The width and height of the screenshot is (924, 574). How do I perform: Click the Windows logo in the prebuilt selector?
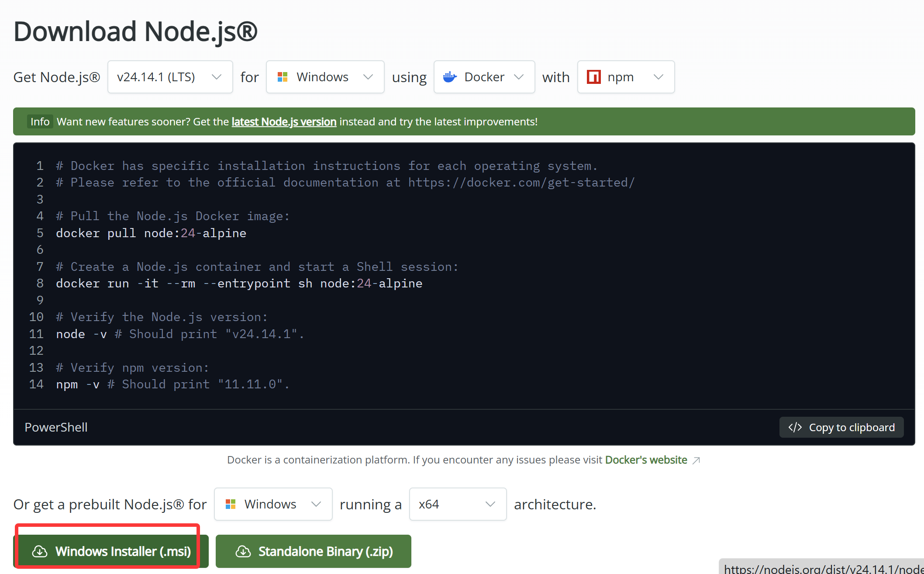point(231,504)
